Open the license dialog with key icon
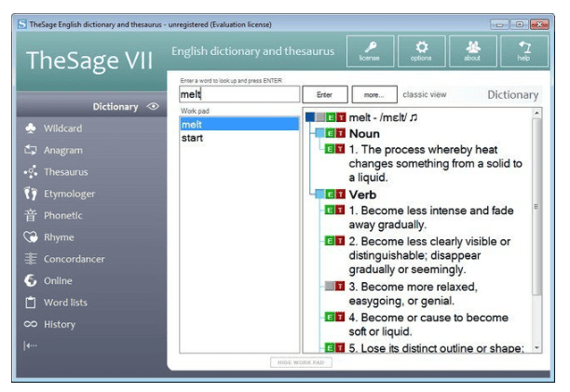 (x=370, y=51)
